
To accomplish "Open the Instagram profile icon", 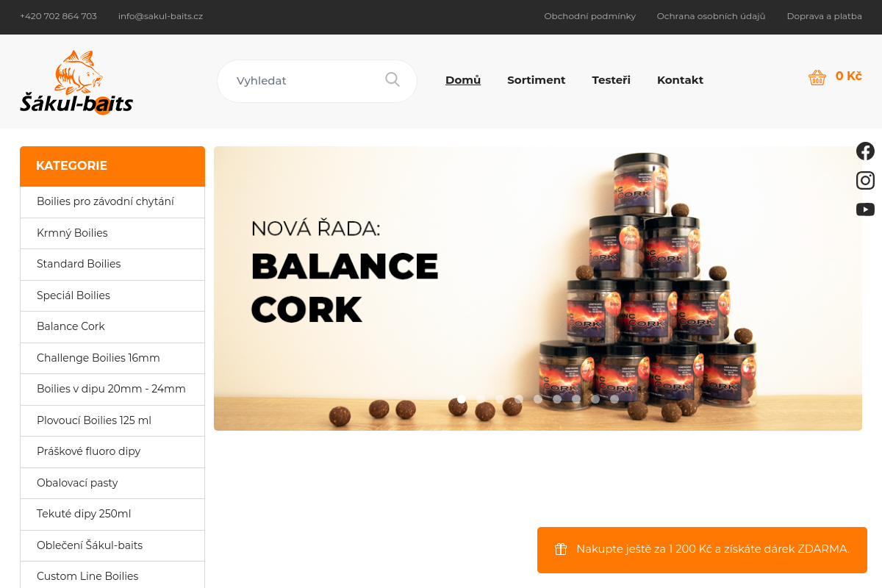I will coord(865,180).
